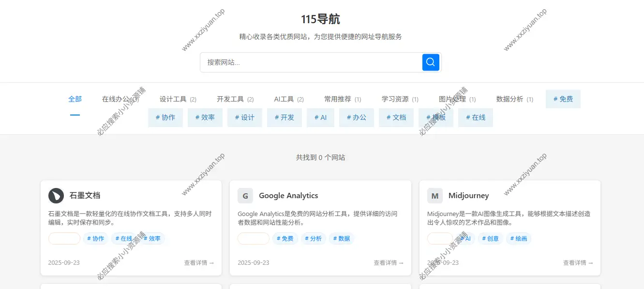
Task: Open 查看详情 link on 石墨文档 card
Action: click(198, 263)
